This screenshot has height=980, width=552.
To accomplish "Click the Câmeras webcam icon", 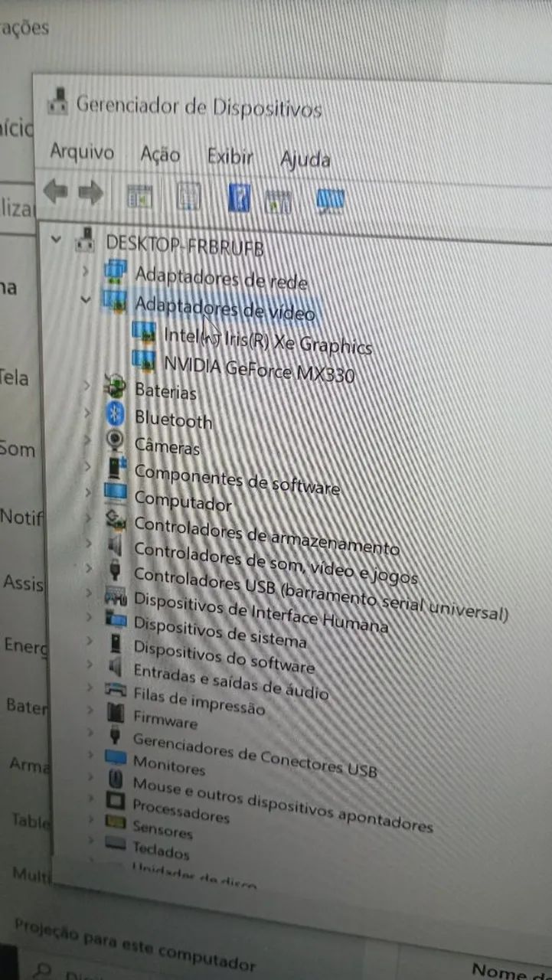I will coord(116,441).
